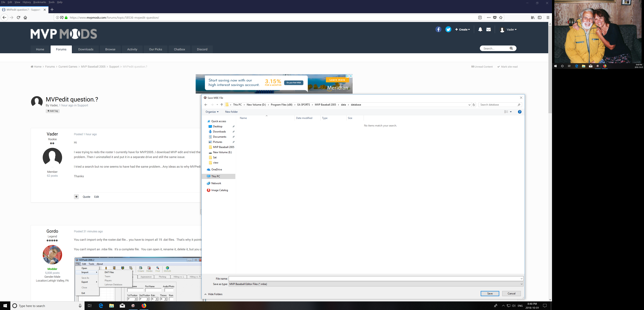Image resolution: width=644 pixels, height=310 pixels.
Task: Open the view options dropdown in Save dialog
Action: pyautogui.click(x=511, y=112)
